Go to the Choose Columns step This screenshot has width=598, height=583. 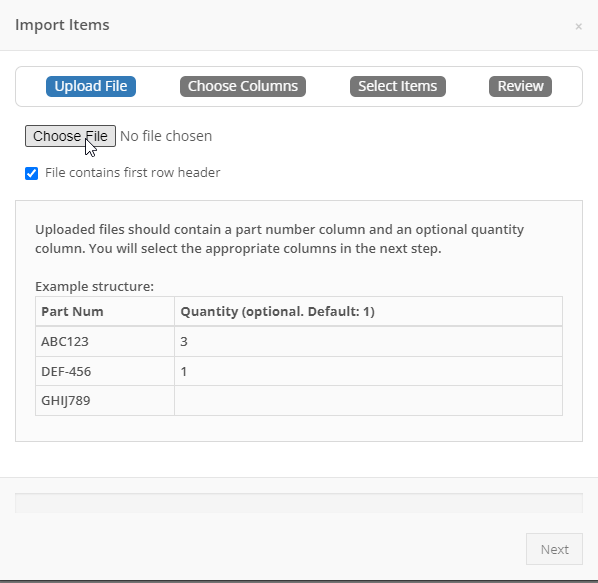point(243,86)
